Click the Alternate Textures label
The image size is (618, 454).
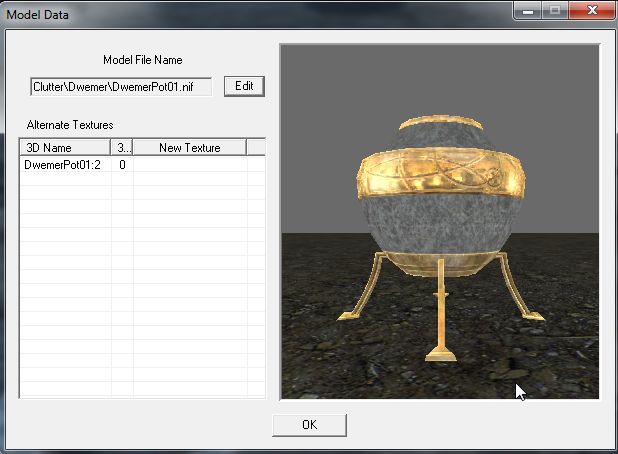pos(70,125)
